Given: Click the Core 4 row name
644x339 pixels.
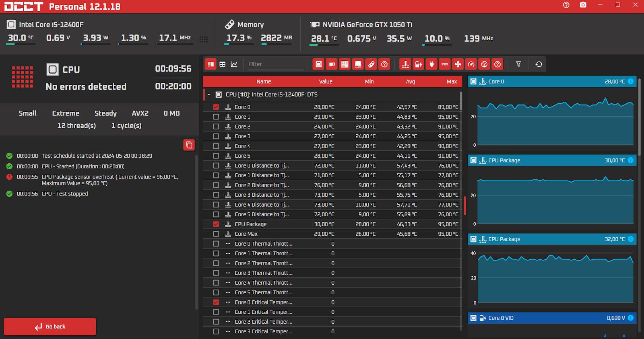Looking at the screenshot, I should [242, 146].
